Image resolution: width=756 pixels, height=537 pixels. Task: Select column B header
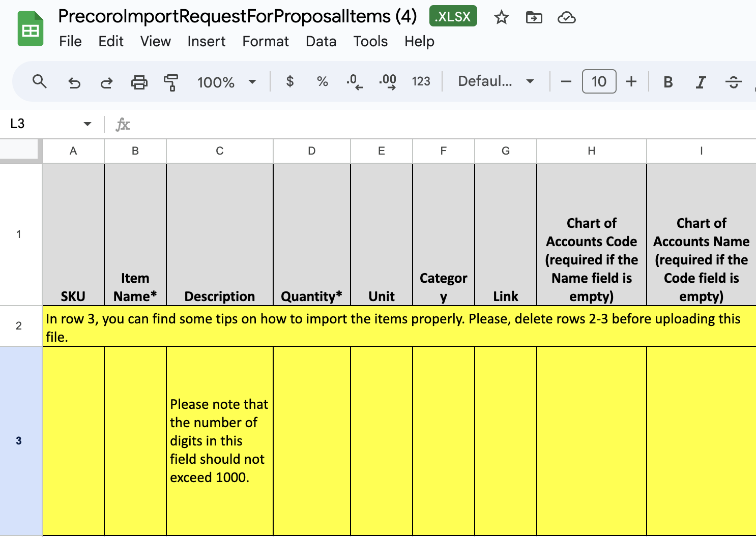(x=135, y=151)
